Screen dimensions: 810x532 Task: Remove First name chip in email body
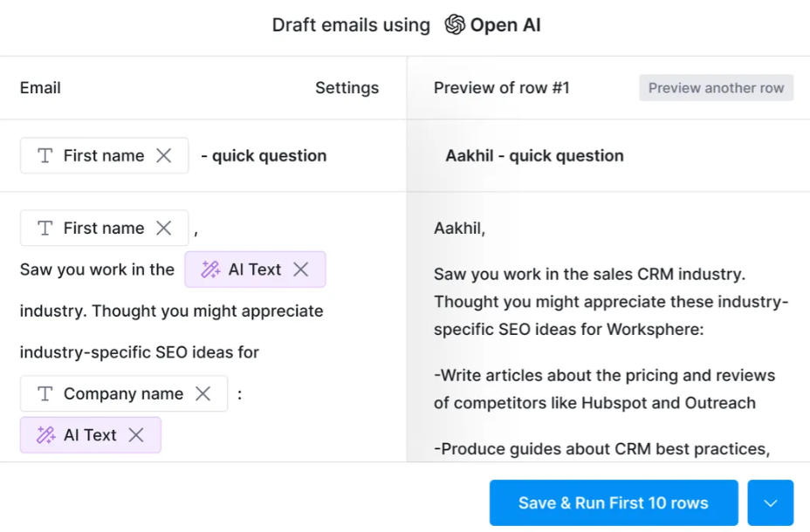click(x=164, y=228)
